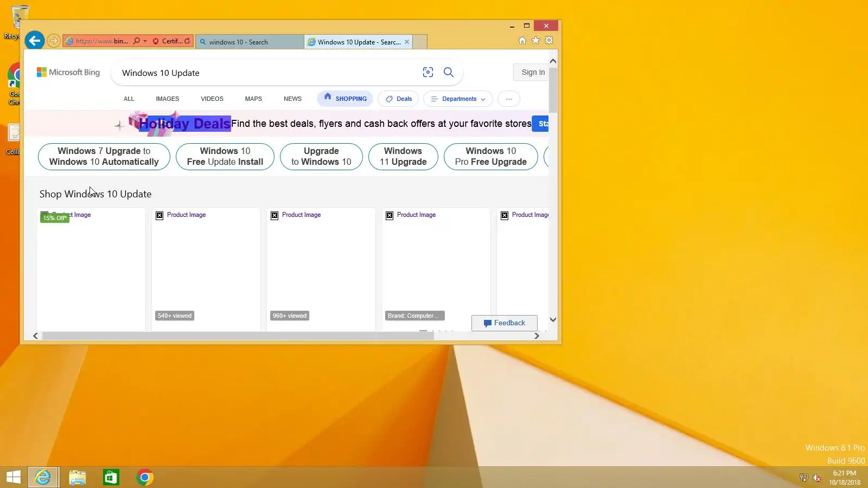Click the network tray icon
Screen dimensions: 868x488
click(804, 478)
